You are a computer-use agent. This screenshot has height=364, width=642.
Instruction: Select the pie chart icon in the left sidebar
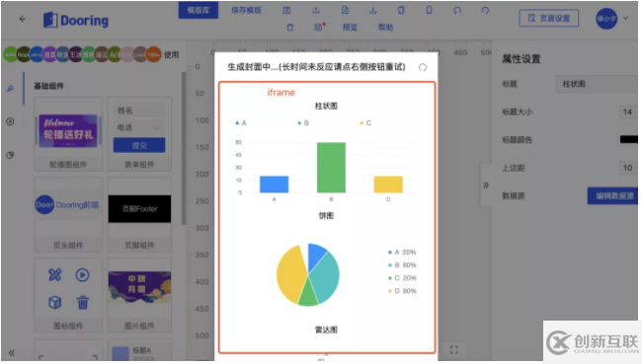pyautogui.click(x=10, y=155)
